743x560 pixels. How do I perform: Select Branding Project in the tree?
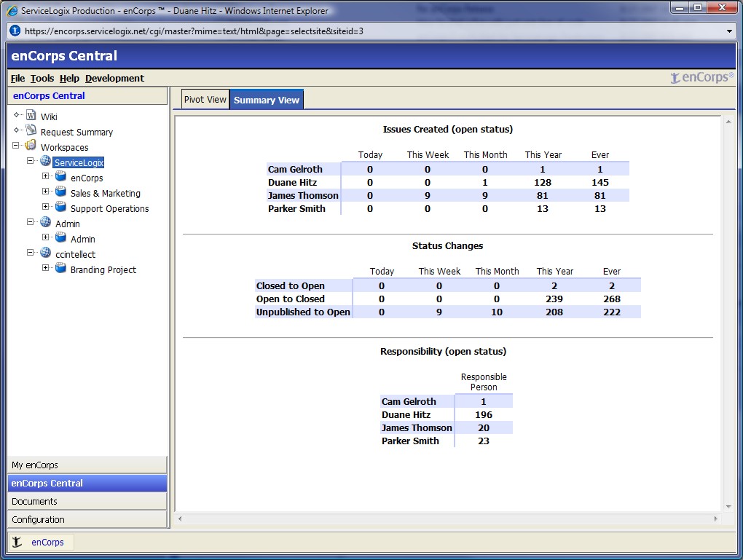coord(103,269)
